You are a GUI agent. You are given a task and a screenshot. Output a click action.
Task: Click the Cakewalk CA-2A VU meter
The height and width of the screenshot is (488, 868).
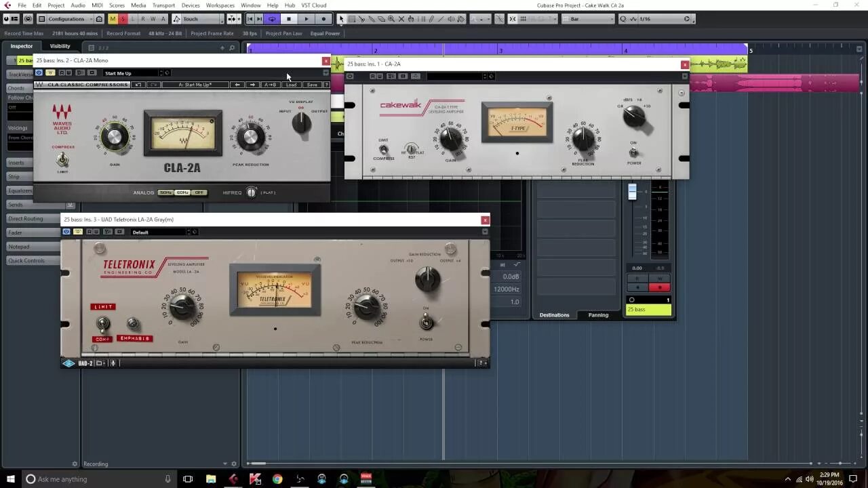(x=517, y=122)
